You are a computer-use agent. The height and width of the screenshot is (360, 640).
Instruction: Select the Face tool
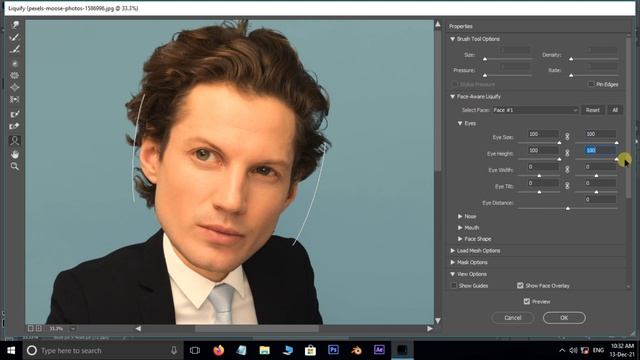pyautogui.click(x=15, y=141)
